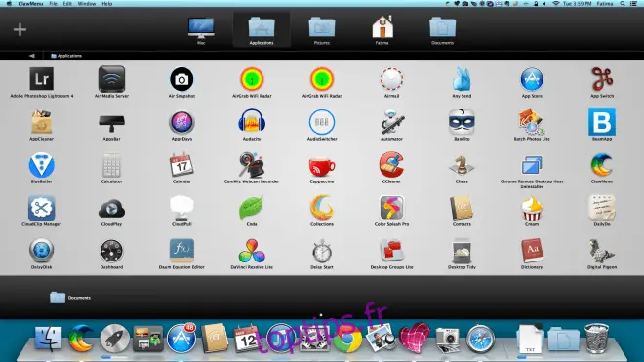Open the Window menu
Screen dimensions: 644x362
[87, 4]
